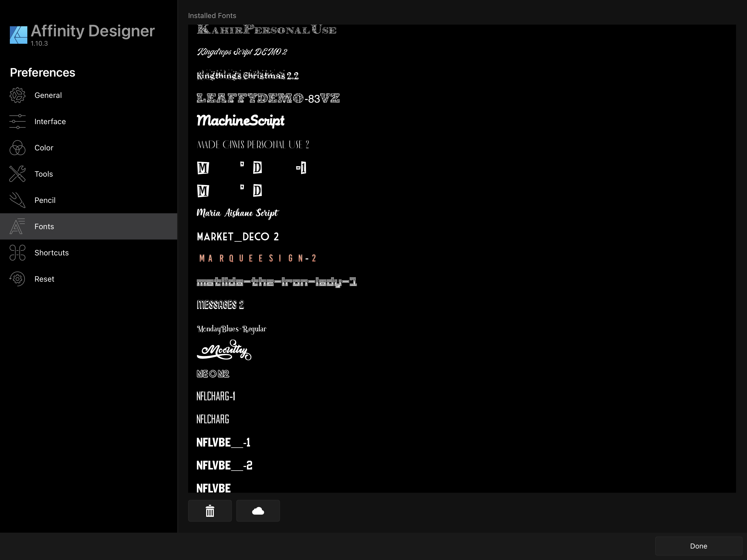
Task: Select the MARQUEESIGN-2 font
Action: [x=258, y=258]
